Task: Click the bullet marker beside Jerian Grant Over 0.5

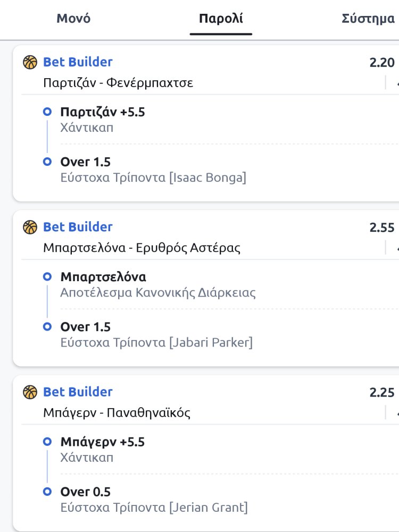Action: tap(47, 491)
